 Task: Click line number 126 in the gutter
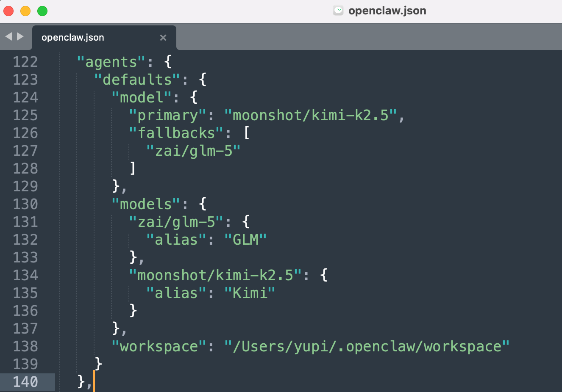pos(25,133)
